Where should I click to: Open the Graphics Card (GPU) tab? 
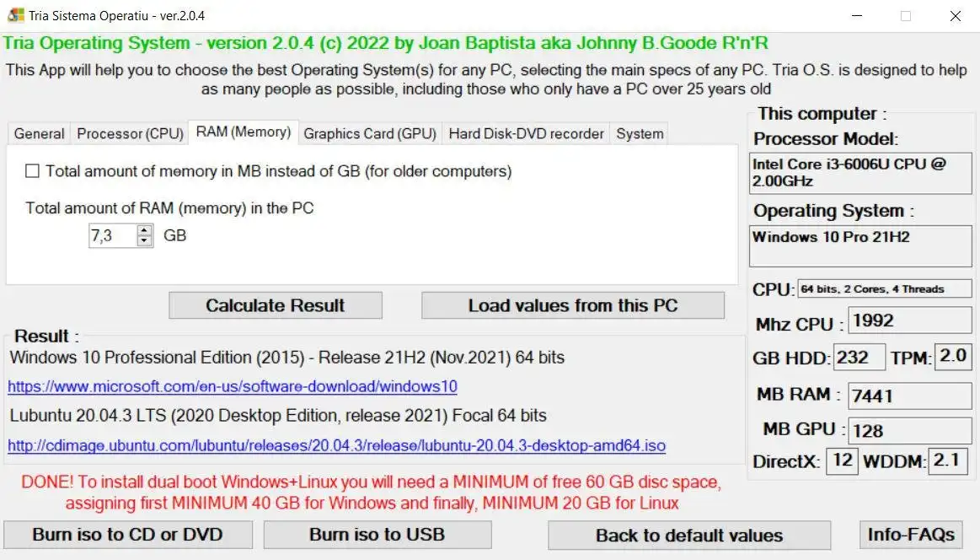[x=370, y=134]
